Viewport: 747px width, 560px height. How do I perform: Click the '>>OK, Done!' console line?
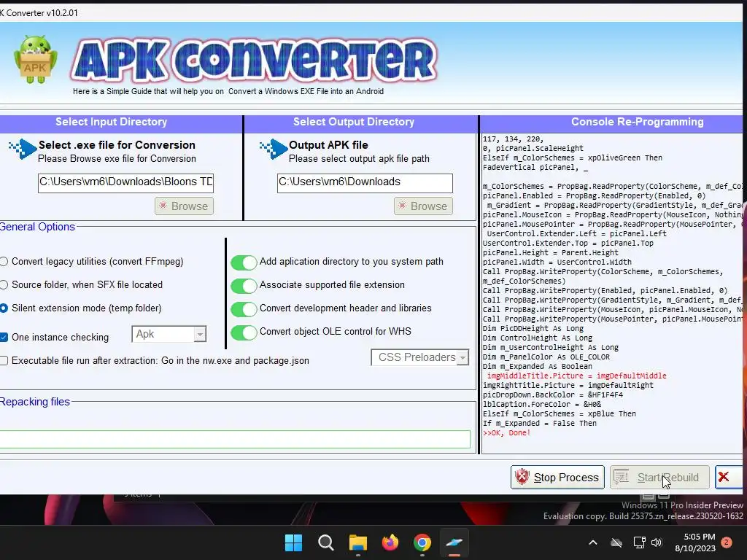tap(506, 433)
